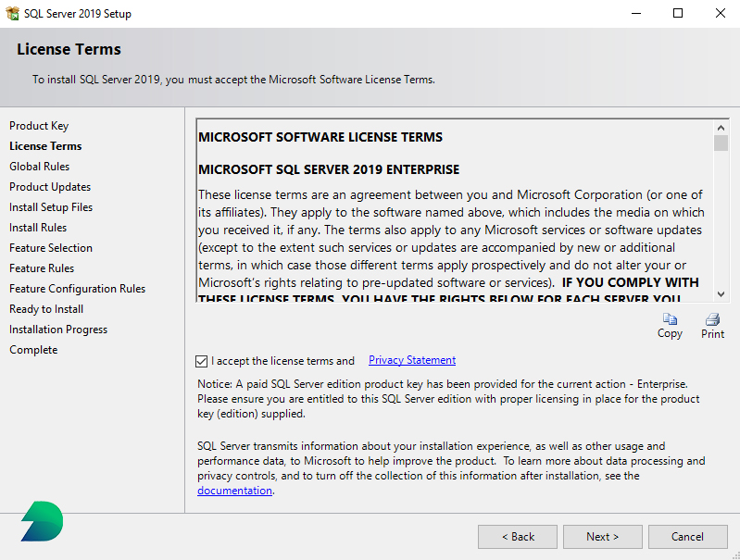740x560 pixels.
Task: Select the Feature Configuration Rules step
Action: [78, 289]
